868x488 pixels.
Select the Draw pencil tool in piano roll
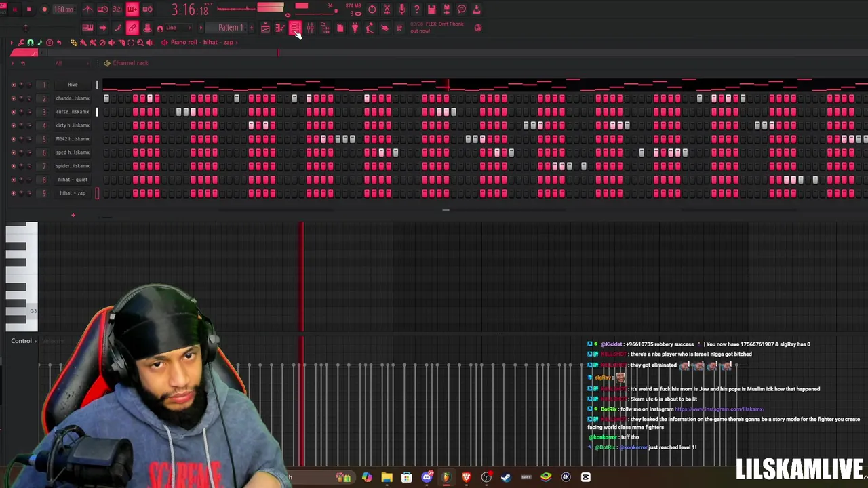(x=74, y=43)
